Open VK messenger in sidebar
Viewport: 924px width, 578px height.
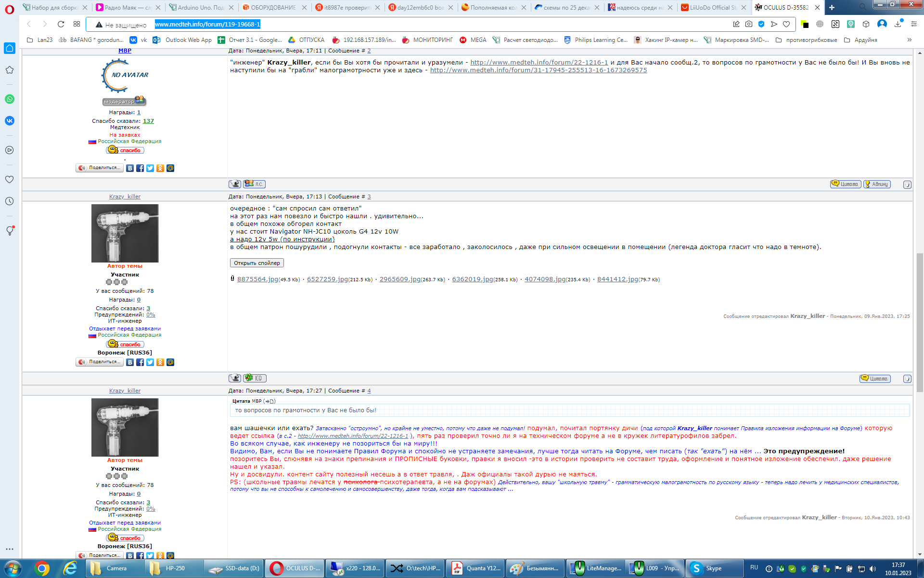click(9, 121)
